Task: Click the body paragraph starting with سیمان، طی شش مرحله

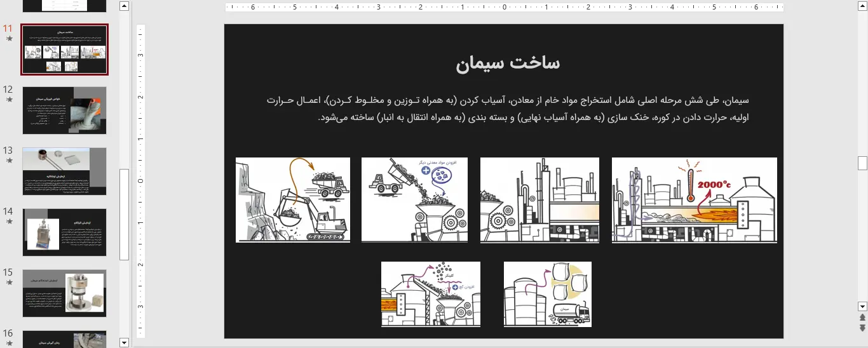Action: [x=507, y=109]
